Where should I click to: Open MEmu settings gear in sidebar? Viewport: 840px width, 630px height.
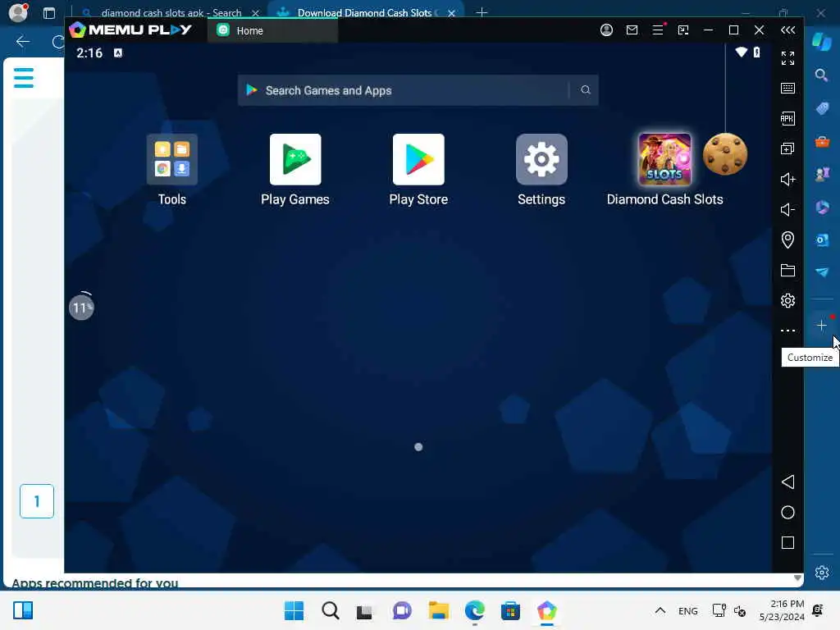click(x=787, y=300)
